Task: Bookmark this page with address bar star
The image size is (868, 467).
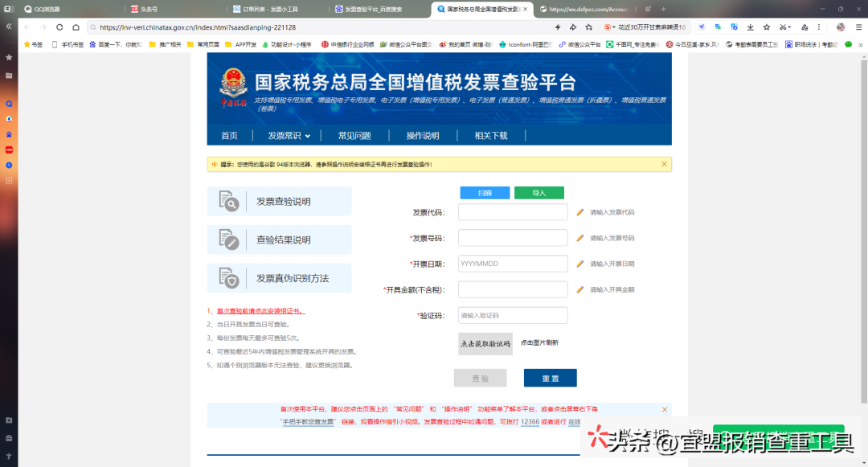Action: click(x=589, y=27)
